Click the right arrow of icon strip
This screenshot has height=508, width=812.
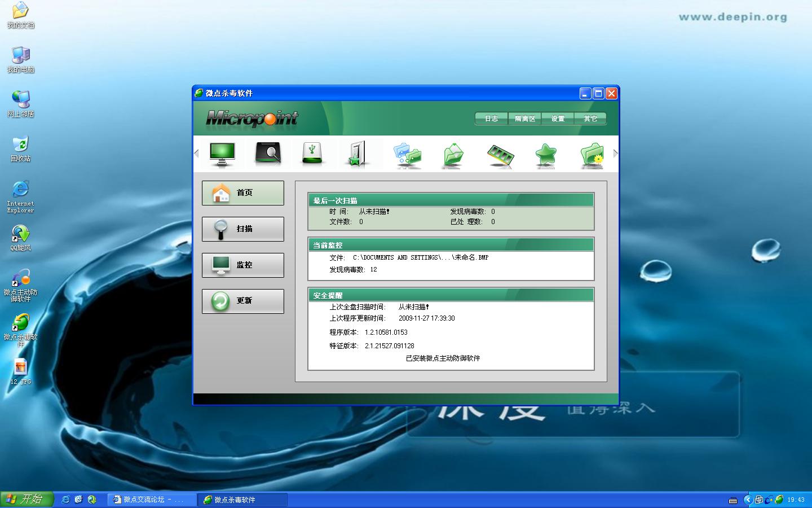(x=615, y=153)
